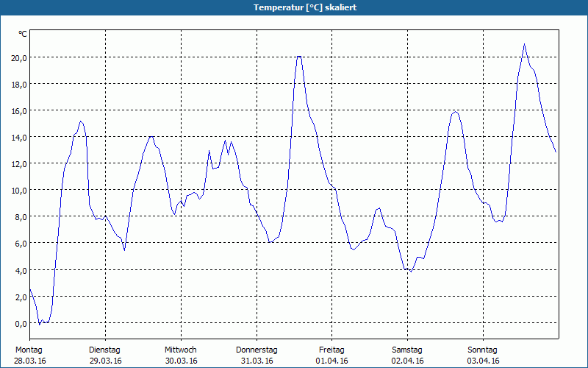
Task: Click the Donnerstag 31.03.16 date label
Action: point(257,355)
